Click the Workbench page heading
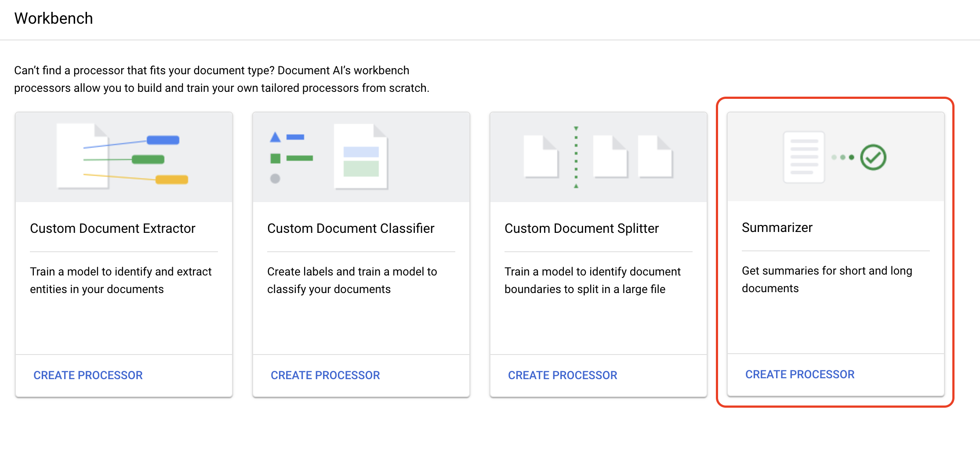Screen dimensions: 980x449 click(53, 18)
